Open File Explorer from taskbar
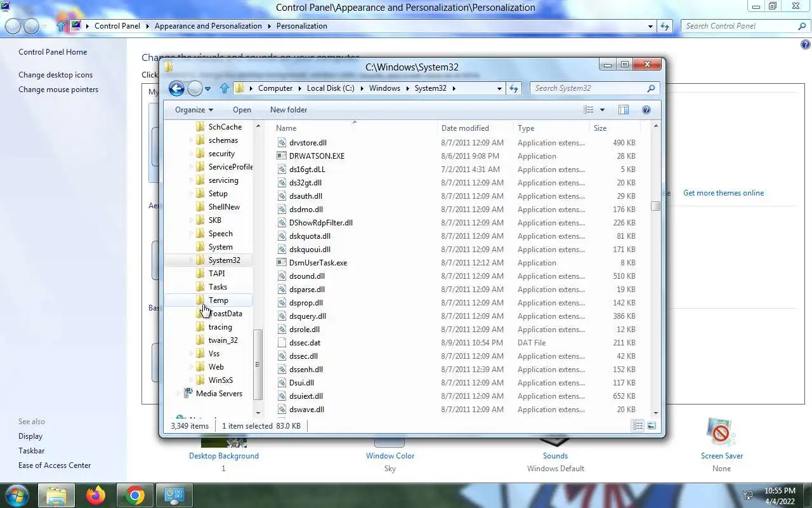812x508 pixels. coord(56,495)
